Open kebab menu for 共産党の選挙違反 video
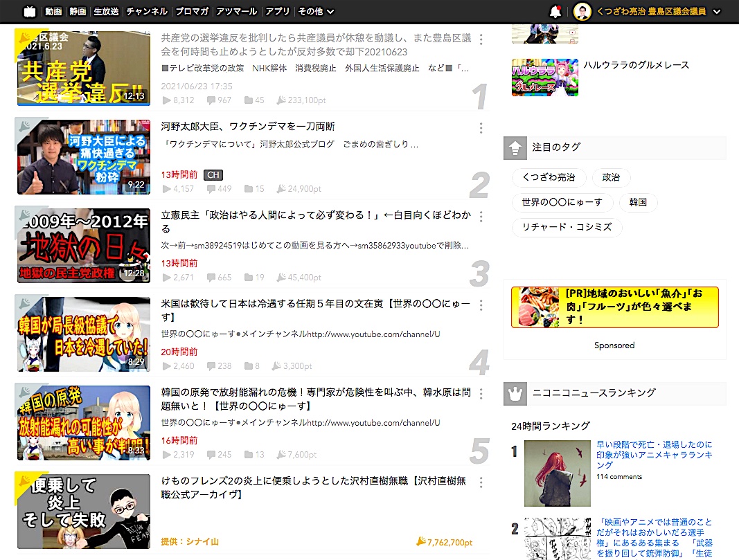The height and width of the screenshot is (560, 739). pyautogui.click(x=481, y=39)
